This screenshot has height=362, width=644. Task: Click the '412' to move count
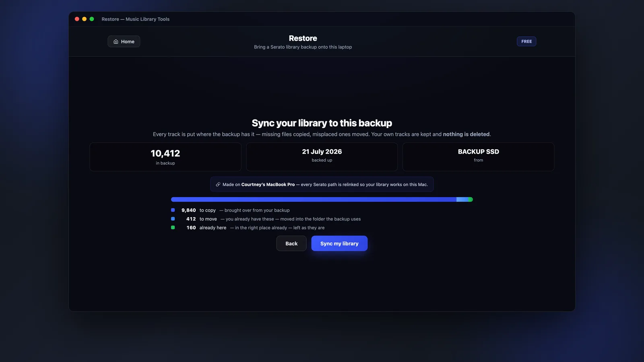[x=191, y=219]
